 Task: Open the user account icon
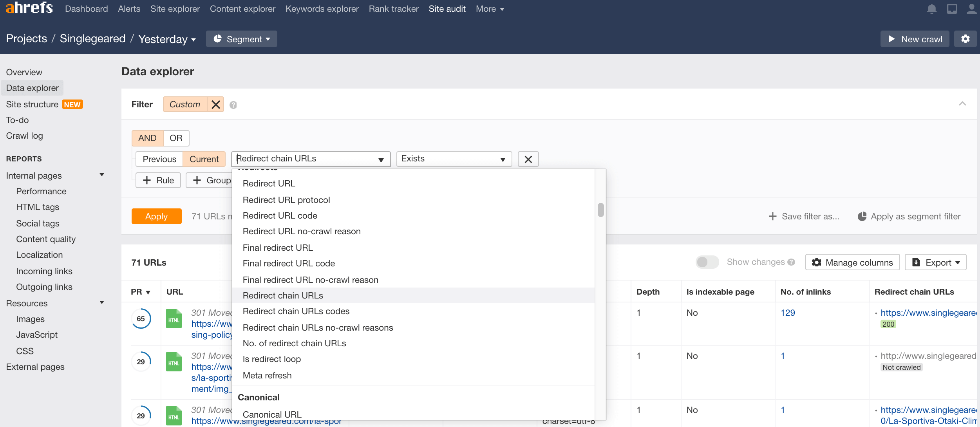pyautogui.click(x=972, y=9)
